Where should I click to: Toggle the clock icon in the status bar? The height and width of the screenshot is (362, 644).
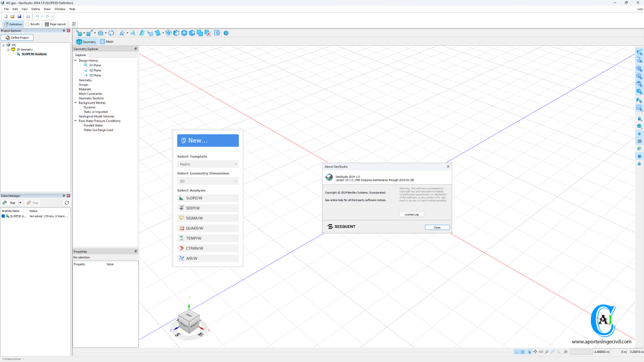(517, 352)
